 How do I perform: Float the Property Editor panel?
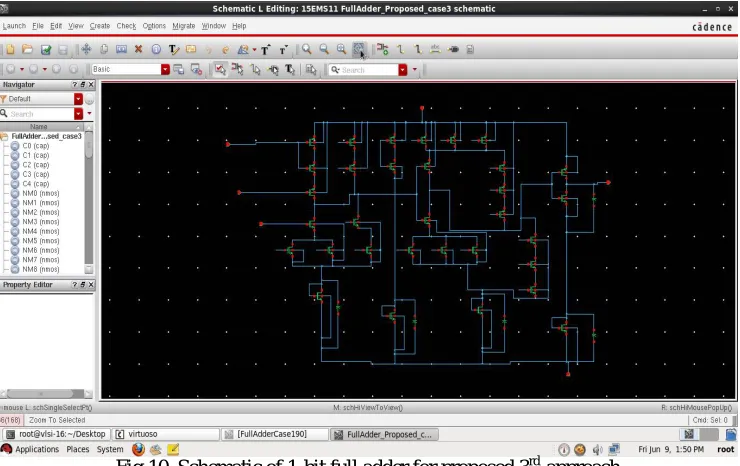click(x=83, y=285)
